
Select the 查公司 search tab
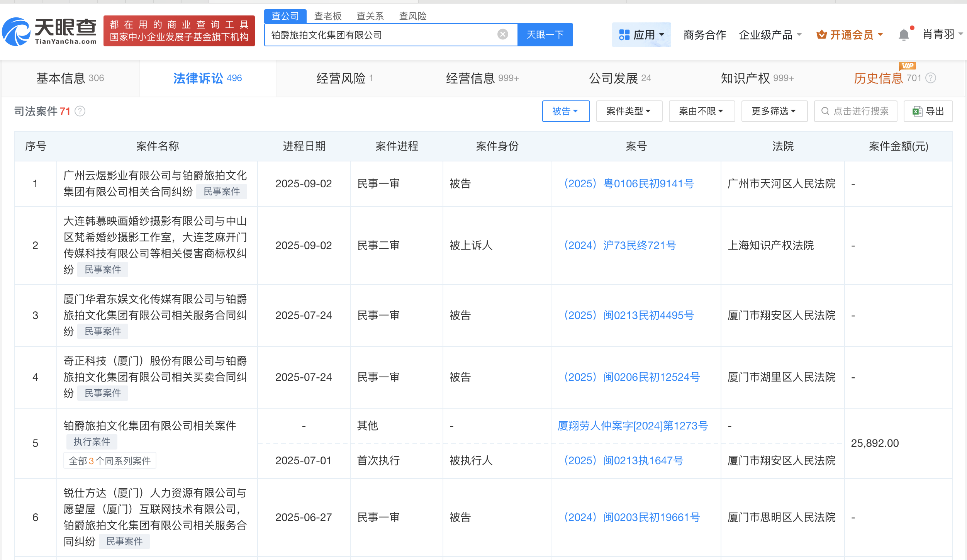pos(285,16)
